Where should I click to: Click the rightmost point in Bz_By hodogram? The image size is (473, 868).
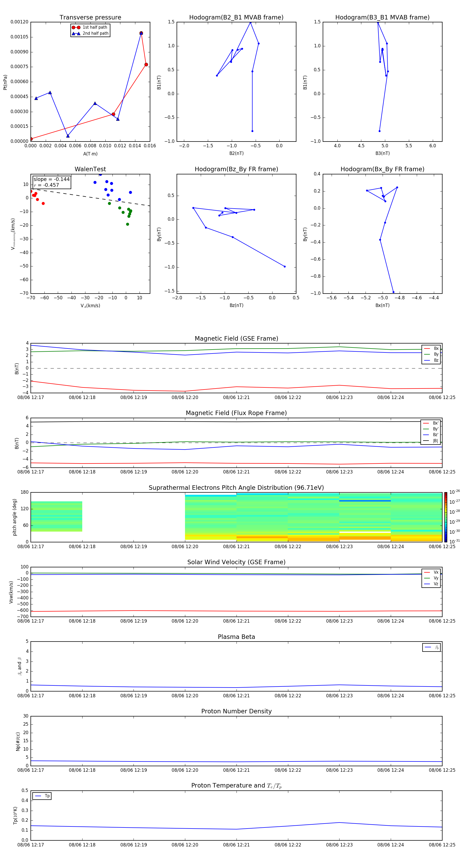pyautogui.click(x=285, y=266)
